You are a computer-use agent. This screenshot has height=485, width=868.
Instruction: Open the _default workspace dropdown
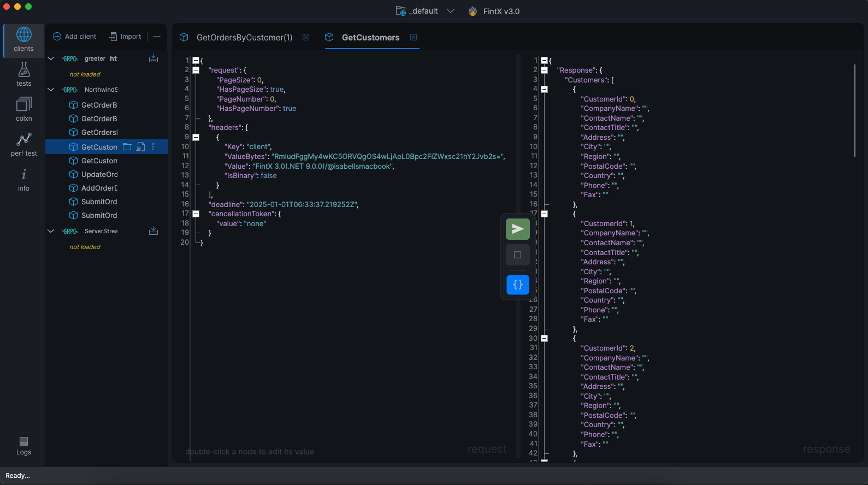tap(451, 11)
